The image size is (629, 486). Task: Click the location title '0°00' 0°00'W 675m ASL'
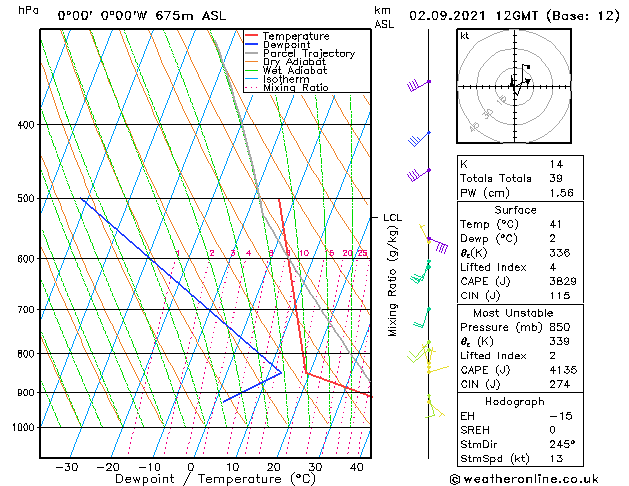142,16
